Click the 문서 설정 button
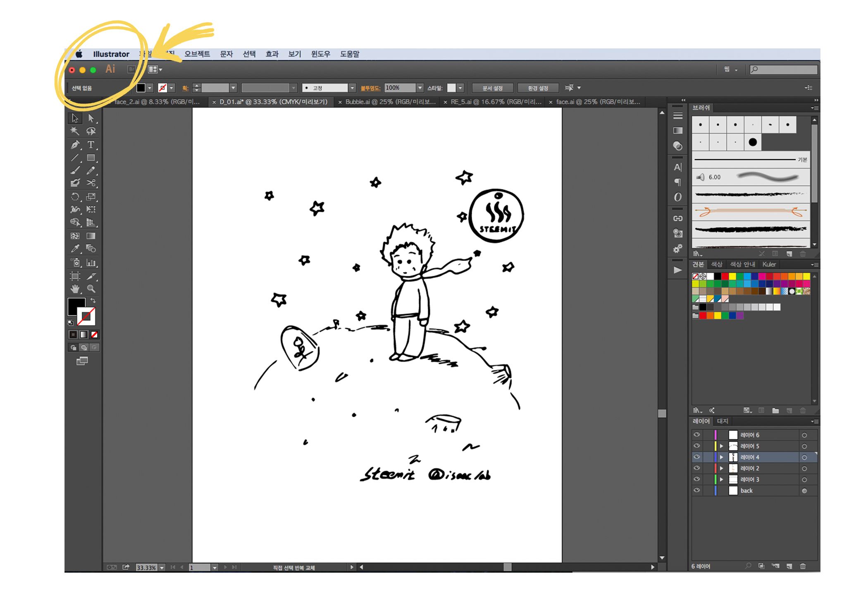 [x=492, y=88]
